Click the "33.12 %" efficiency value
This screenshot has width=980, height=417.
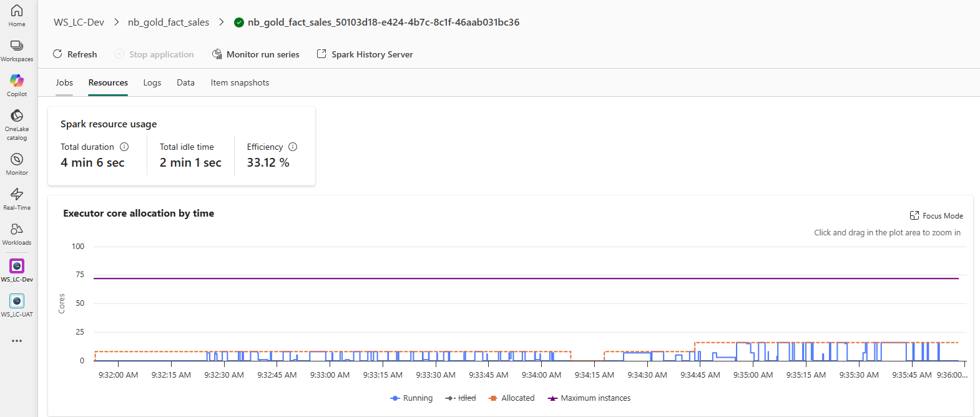coord(268,162)
